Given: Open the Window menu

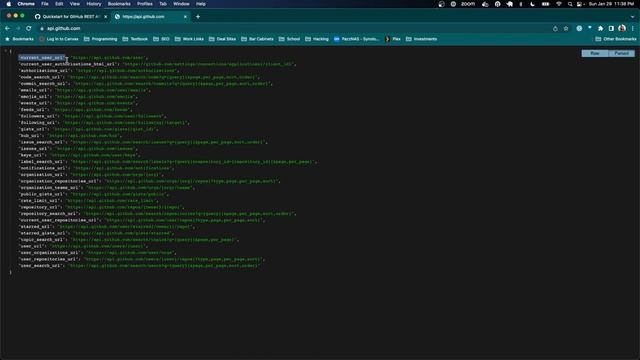Looking at the screenshot, I should pyautogui.click(x=181, y=4).
